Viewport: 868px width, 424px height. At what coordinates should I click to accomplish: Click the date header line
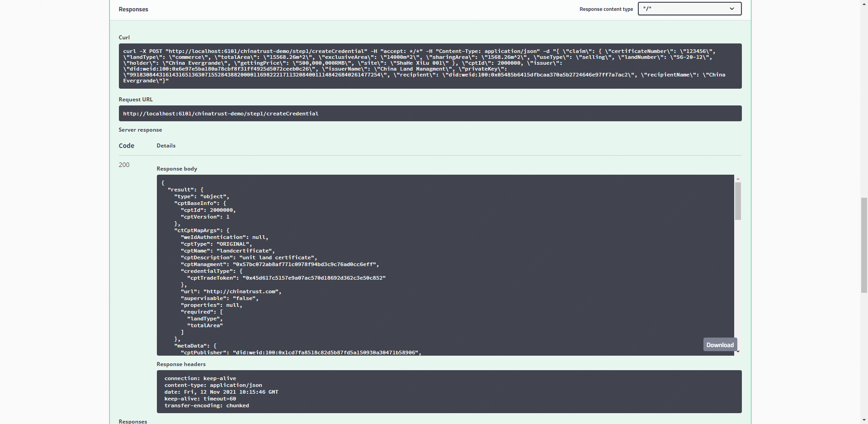coord(221,392)
